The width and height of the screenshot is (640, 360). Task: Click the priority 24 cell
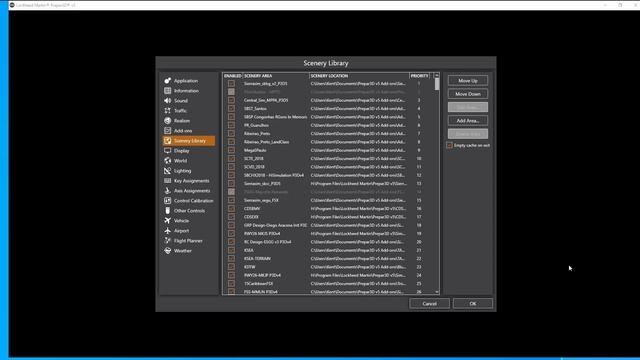[419, 275]
